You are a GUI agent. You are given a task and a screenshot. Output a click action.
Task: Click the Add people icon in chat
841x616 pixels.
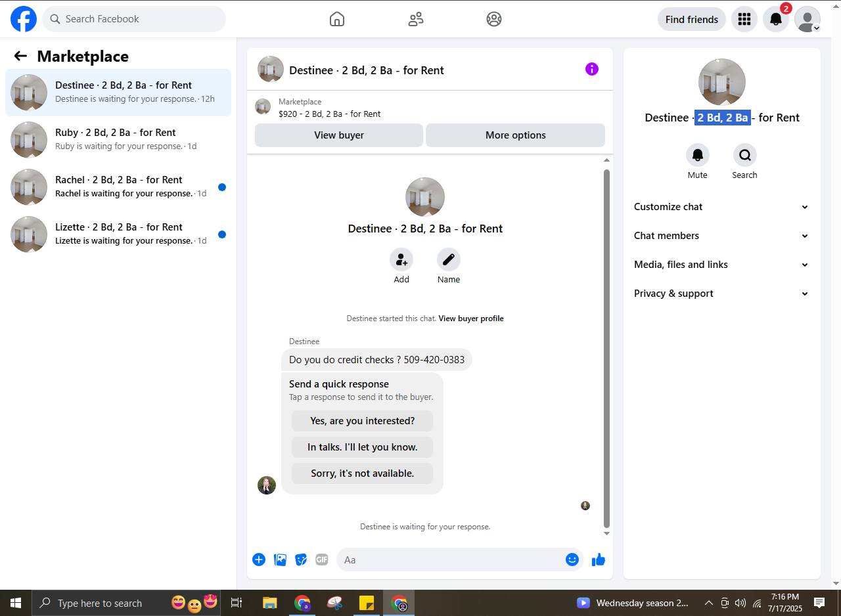[401, 259]
